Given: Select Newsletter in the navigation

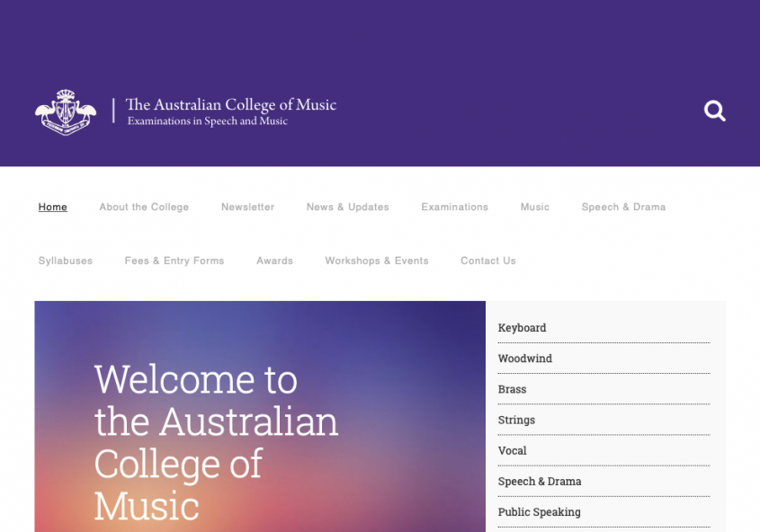Looking at the screenshot, I should click(247, 207).
